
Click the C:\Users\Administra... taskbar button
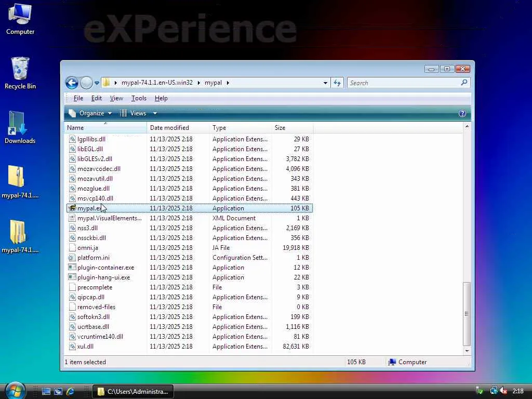click(133, 392)
